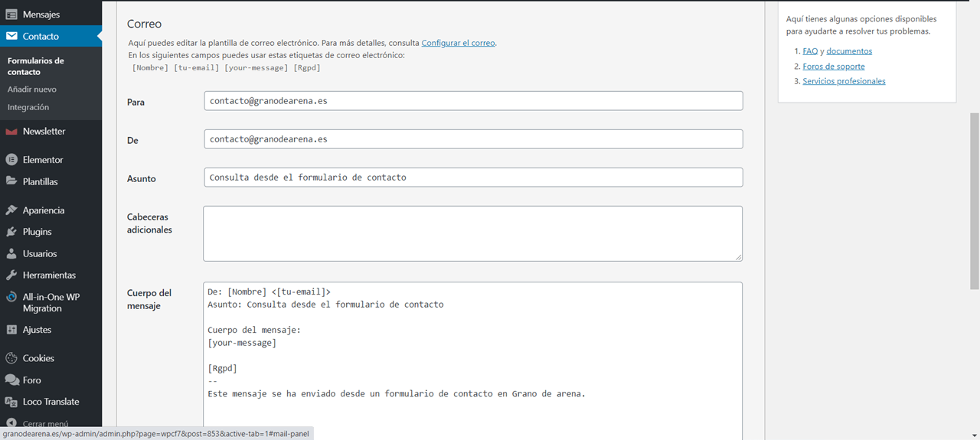Click the Cabeceras adicionales label
Viewport: 980px width, 440px height.
(149, 223)
